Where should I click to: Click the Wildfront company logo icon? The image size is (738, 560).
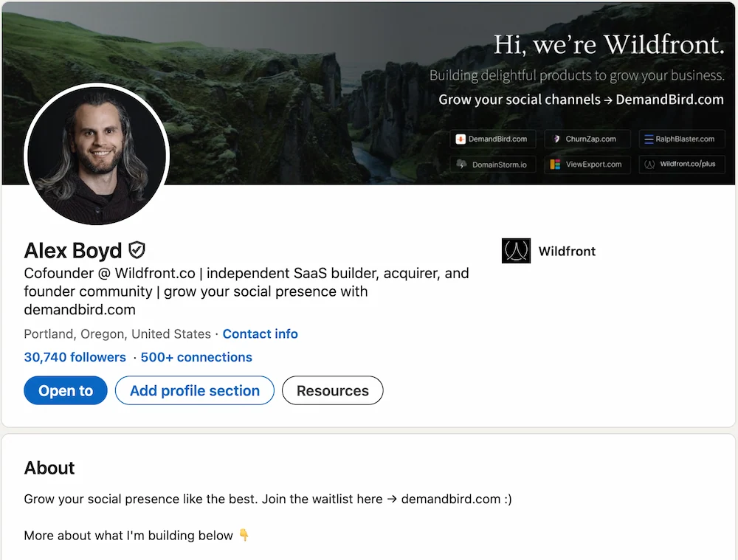515,251
